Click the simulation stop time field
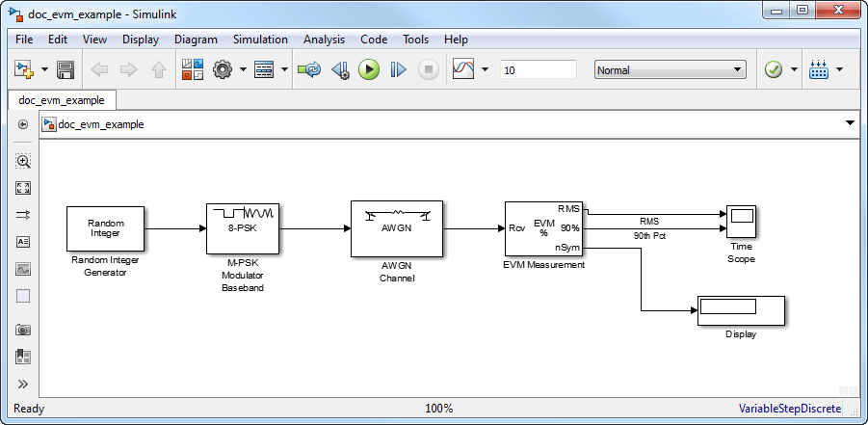 [x=539, y=70]
